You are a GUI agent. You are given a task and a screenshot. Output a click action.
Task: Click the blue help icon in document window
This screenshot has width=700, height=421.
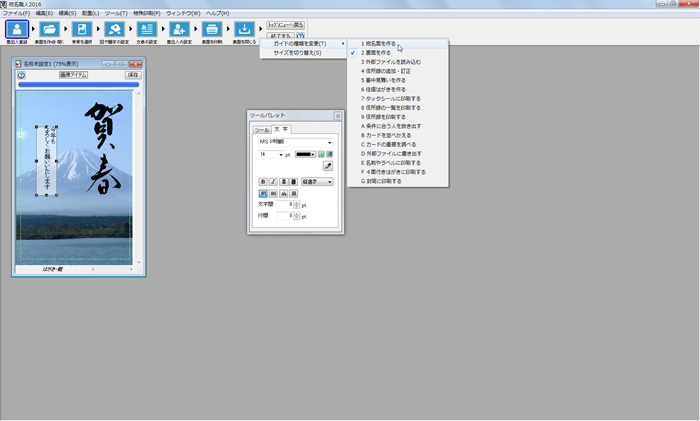click(21, 75)
